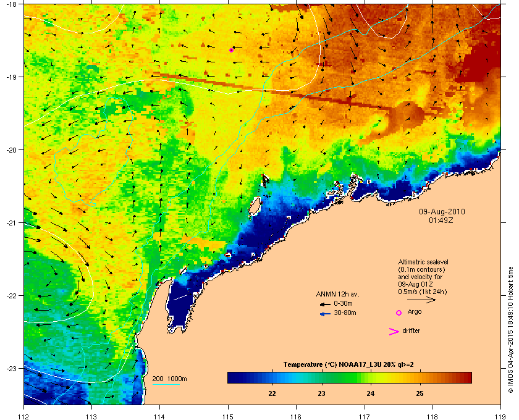Click latitude axis label -19
Screen dimensions: 519x420
(11, 77)
